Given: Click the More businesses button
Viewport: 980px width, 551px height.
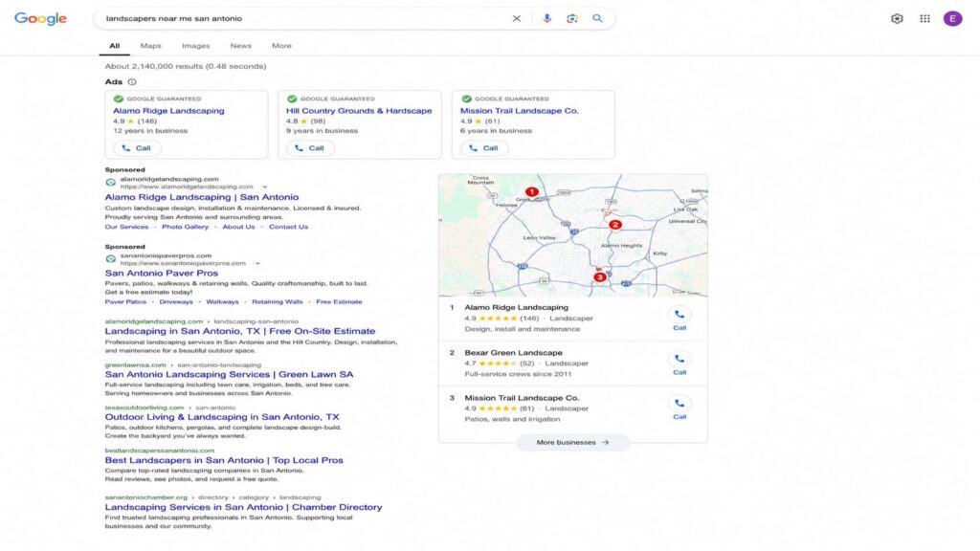Looking at the screenshot, I should [x=572, y=442].
